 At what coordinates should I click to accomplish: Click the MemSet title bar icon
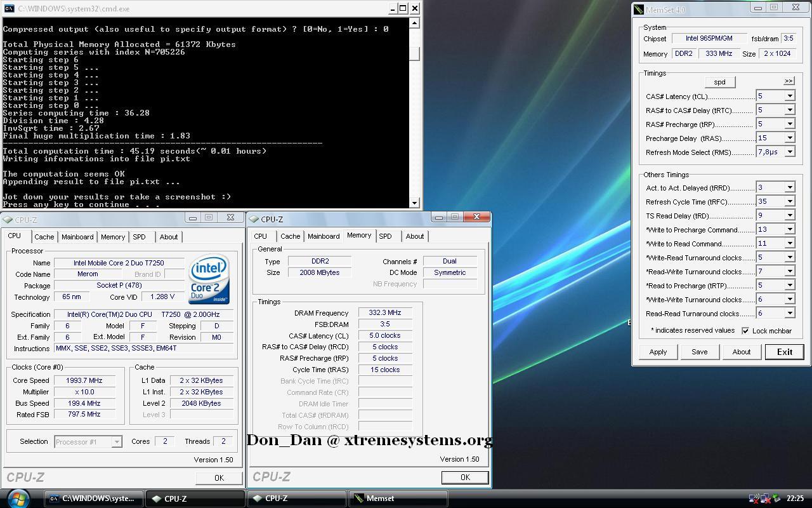click(639, 10)
